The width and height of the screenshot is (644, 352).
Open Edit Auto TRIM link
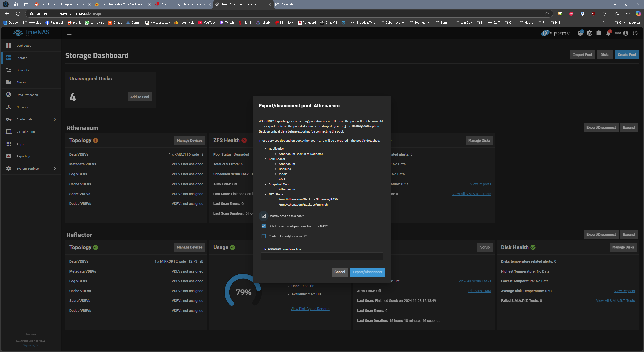pos(479,291)
